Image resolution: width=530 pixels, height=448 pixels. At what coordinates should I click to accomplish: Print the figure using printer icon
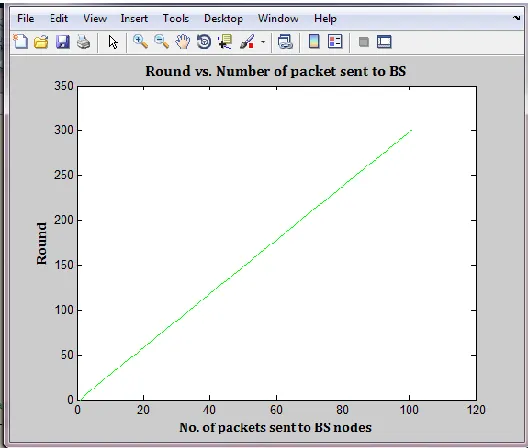point(83,42)
